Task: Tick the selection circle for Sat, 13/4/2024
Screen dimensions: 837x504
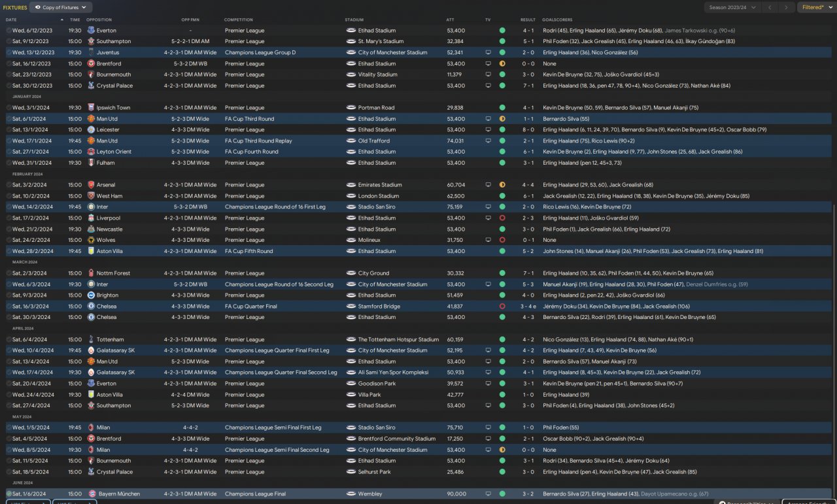Action: [9, 361]
